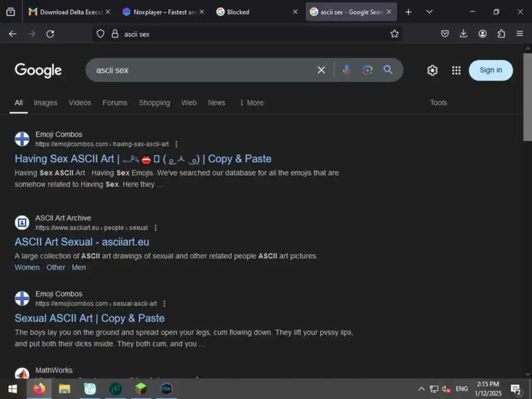Open the extensions panel
Image resolution: width=532 pixels, height=399 pixels.
(501, 34)
